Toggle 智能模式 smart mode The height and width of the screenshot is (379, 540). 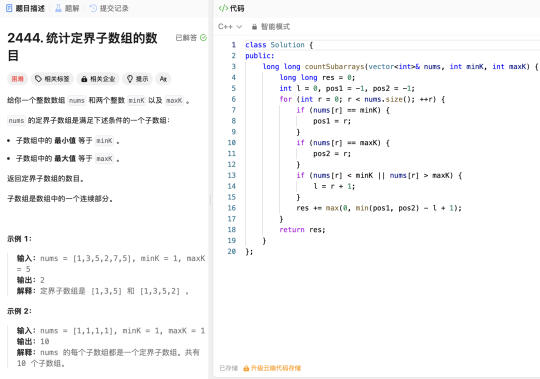271,27
